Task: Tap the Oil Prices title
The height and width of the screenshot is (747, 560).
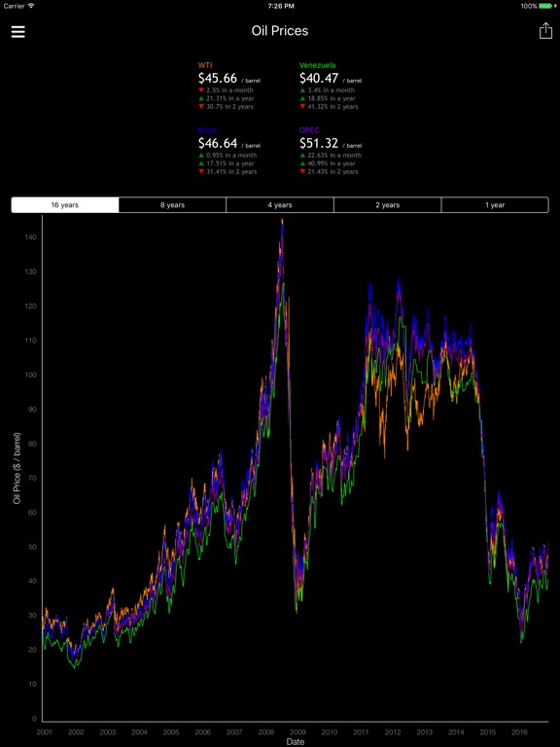Action: [x=280, y=31]
